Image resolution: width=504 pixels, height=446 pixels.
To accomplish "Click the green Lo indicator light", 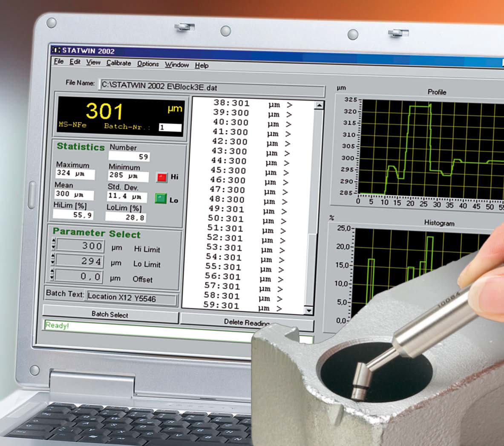I will pos(160,199).
